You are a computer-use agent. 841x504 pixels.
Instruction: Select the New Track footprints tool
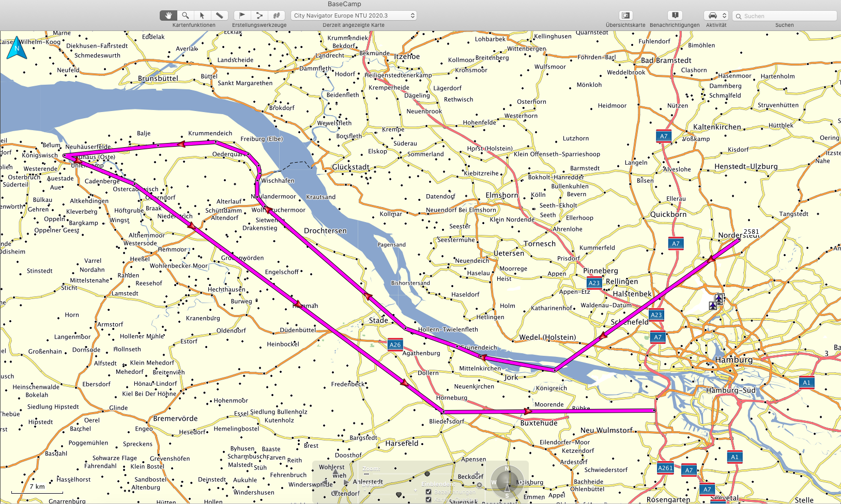[277, 15]
